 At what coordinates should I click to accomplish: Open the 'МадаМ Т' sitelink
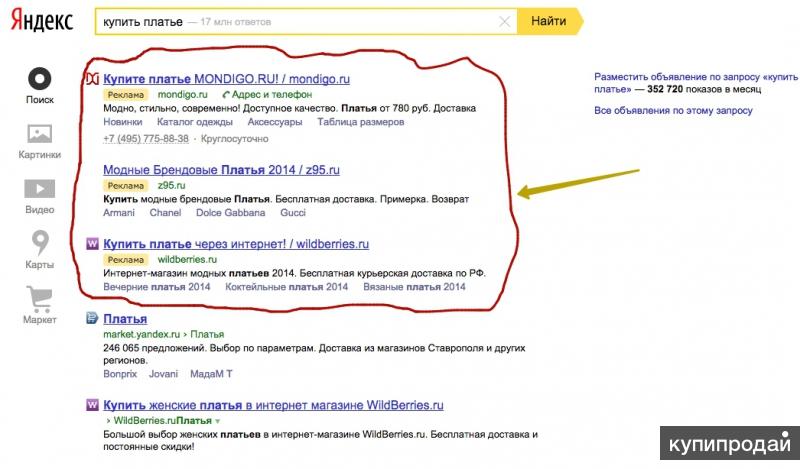pyautogui.click(x=211, y=374)
